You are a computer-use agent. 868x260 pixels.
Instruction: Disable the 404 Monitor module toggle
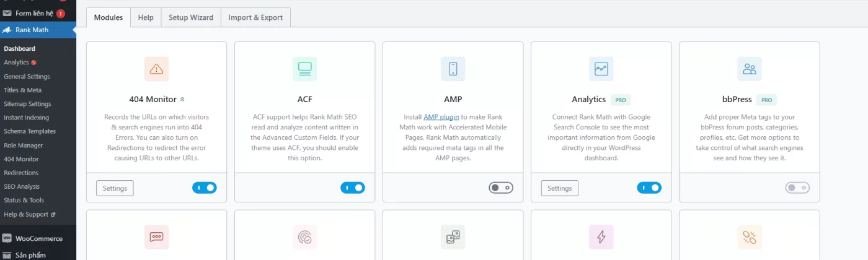pos(205,188)
